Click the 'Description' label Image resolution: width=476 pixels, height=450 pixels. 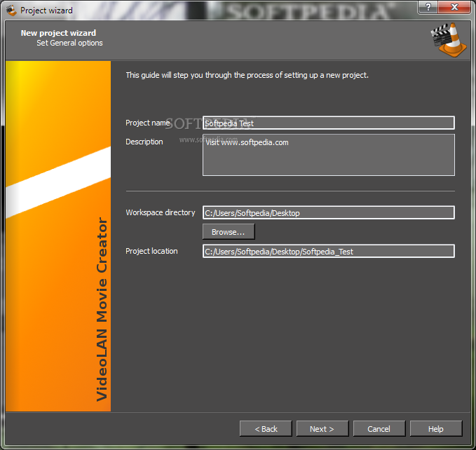point(144,142)
